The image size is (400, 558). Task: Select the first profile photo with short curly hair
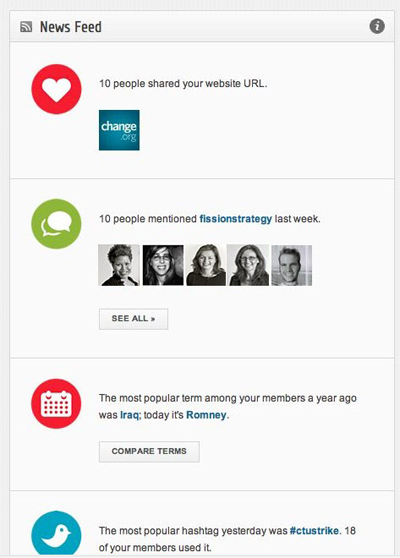coord(119,265)
